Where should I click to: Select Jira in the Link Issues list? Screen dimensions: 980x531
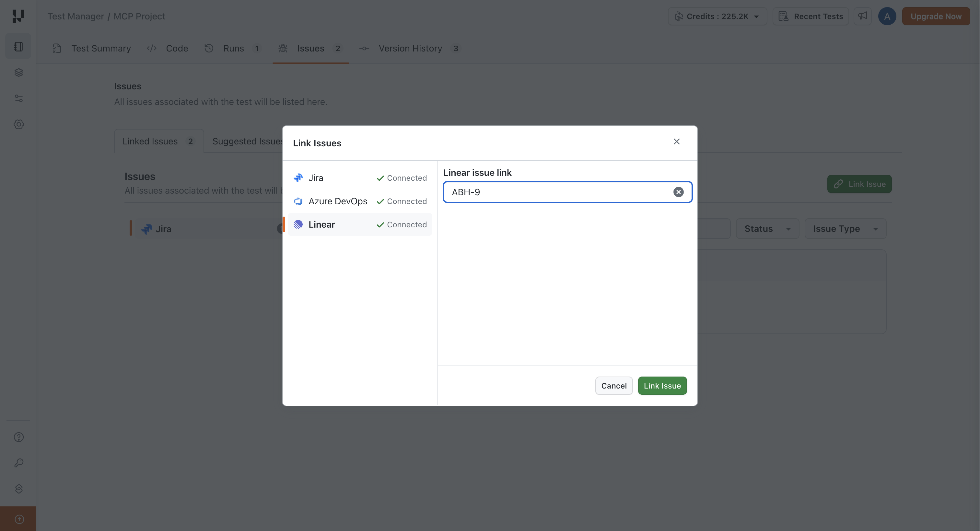[360, 178]
